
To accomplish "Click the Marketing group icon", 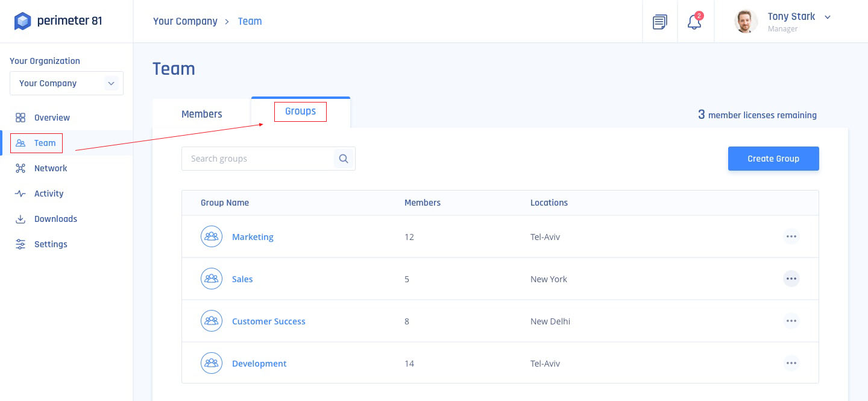I will tap(212, 236).
